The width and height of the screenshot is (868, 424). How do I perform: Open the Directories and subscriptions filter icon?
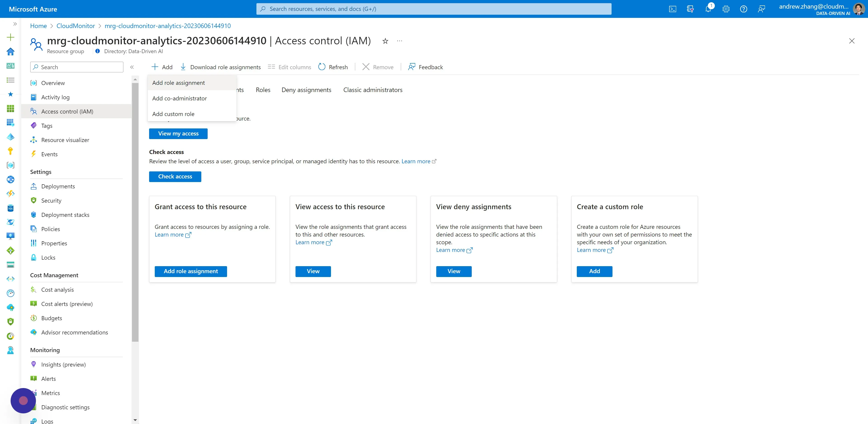tap(690, 9)
